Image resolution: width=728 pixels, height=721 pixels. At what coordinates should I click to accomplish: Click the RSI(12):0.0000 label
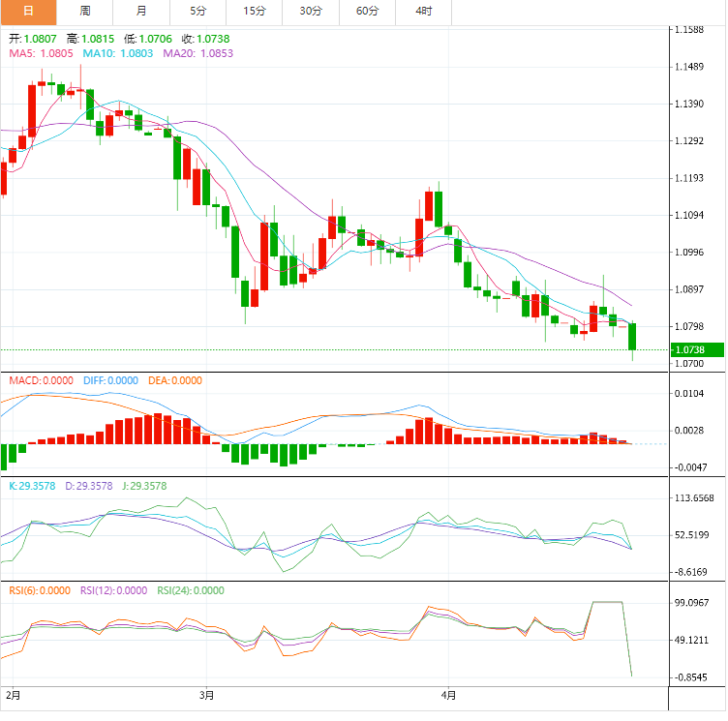point(114,590)
